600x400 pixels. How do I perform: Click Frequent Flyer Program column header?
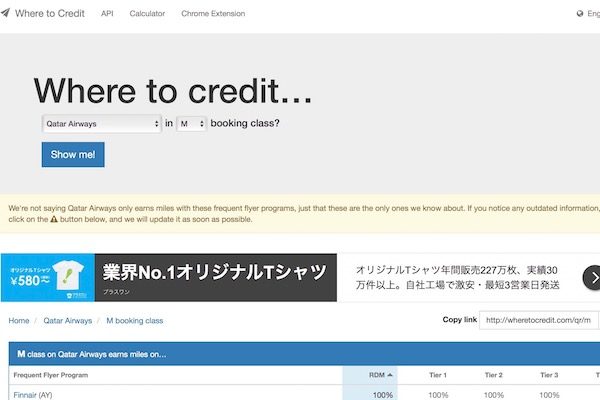[51, 375]
